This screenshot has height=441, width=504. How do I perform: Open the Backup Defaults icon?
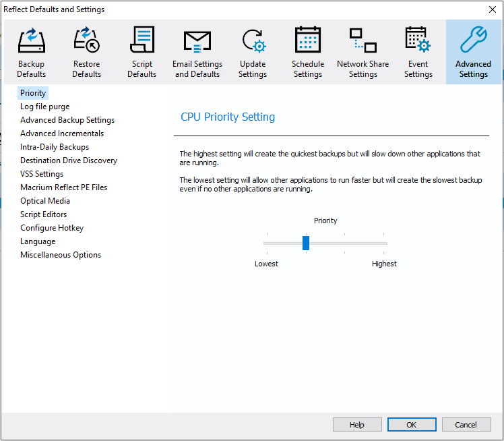[x=31, y=40]
